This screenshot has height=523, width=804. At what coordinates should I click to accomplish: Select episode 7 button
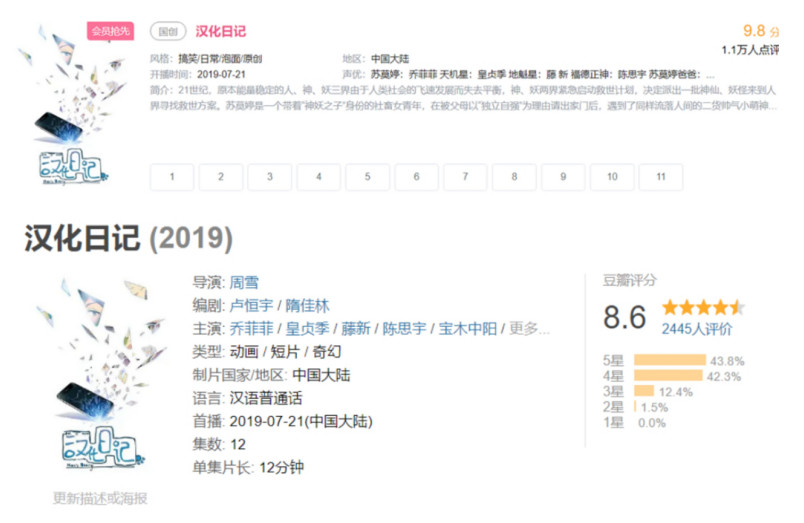(465, 177)
